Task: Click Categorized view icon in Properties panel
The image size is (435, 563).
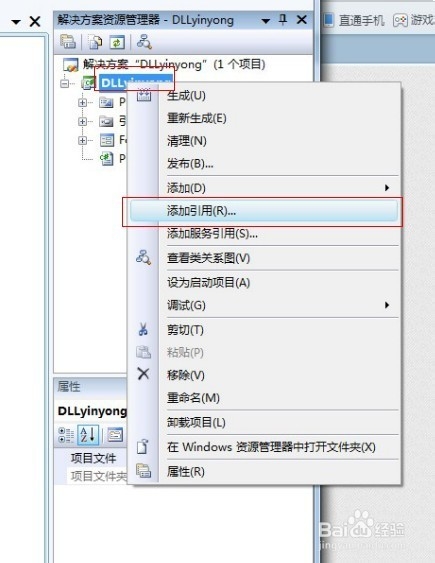Action: pos(66,435)
